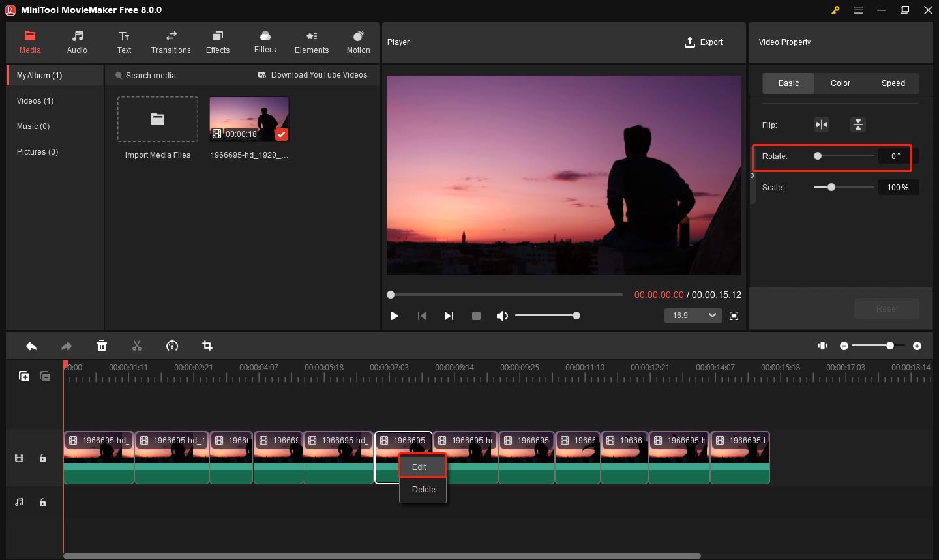
Task: Open the timeline speed control icon
Action: pos(172,346)
